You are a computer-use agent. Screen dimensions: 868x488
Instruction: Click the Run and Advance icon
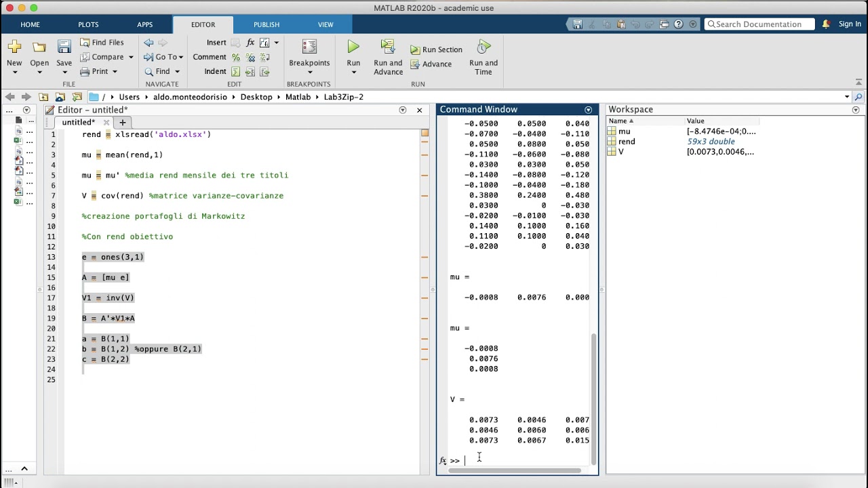tap(388, 47)
